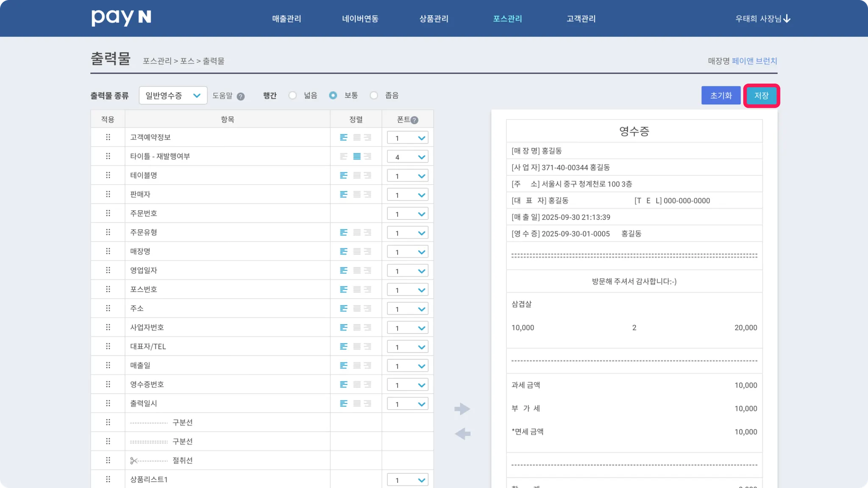This screenshot has width=868, height=488.
Task: Open font size dropdown for 타이틀 - 재발행여부
Action: [x=407, y=157]
